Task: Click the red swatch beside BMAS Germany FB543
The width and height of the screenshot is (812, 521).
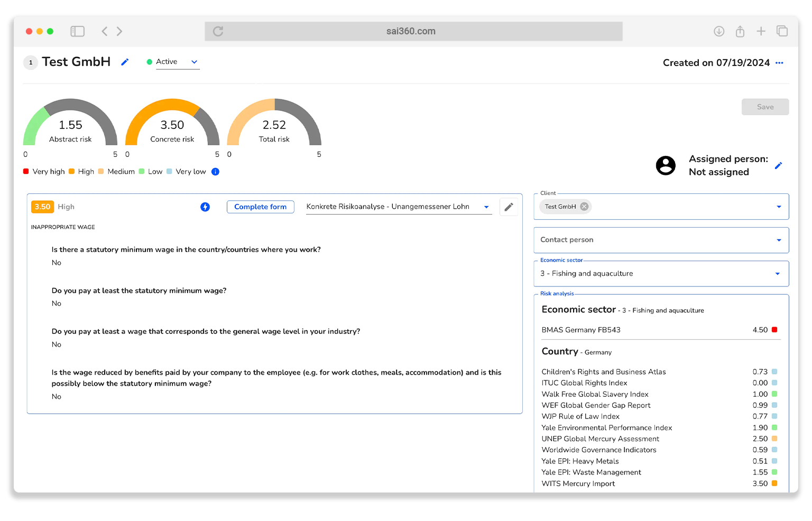Action: click(774, 330)
